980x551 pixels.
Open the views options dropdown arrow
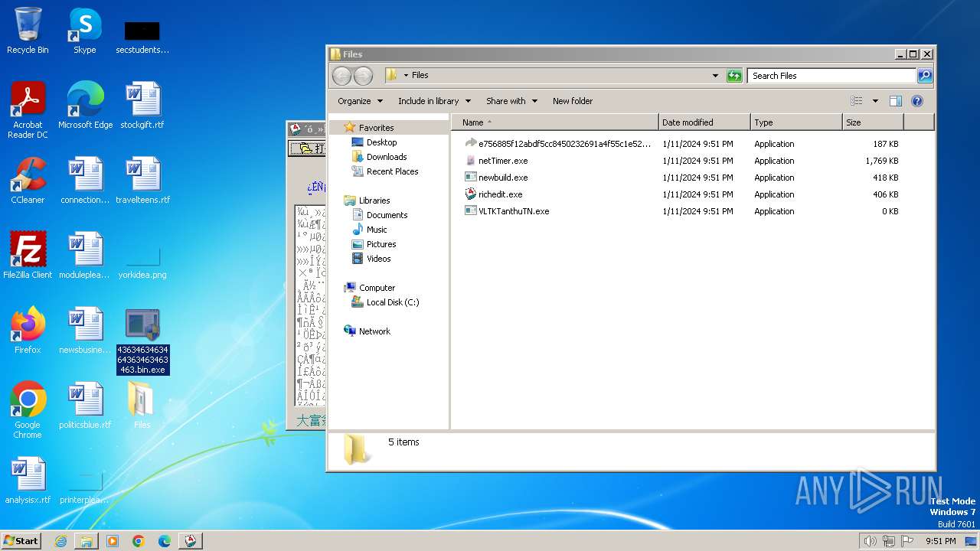(x=875, y=101)
